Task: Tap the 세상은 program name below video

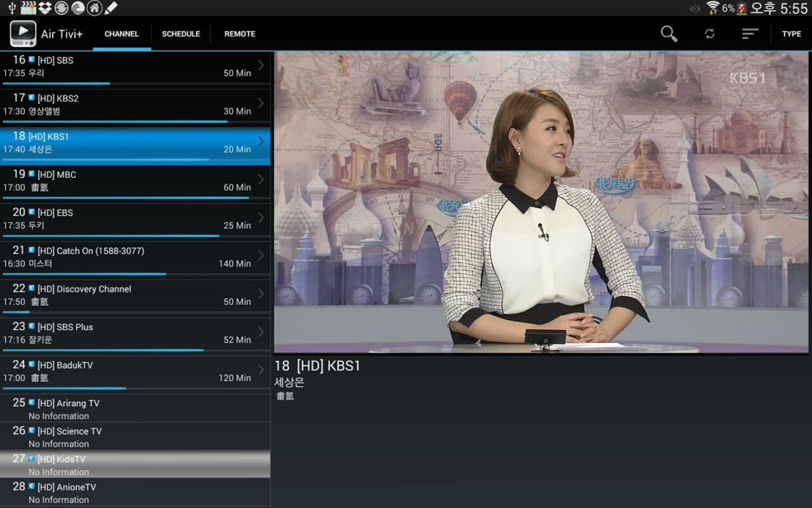Action: coord(289,382)
